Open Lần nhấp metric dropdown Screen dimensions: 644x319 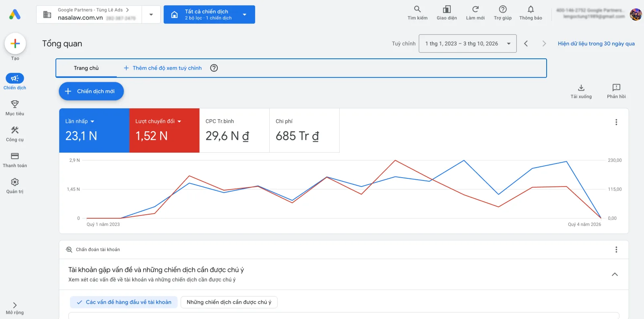80,121
